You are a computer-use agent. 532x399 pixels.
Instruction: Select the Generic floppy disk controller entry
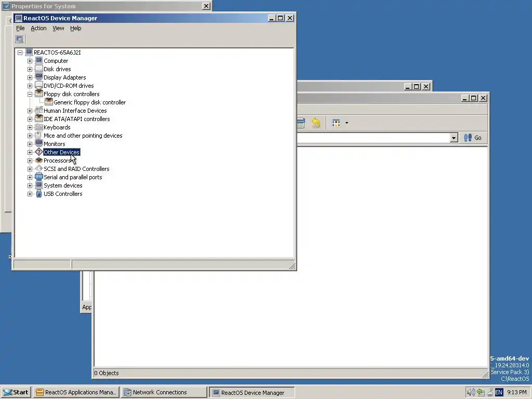point(89,102)
